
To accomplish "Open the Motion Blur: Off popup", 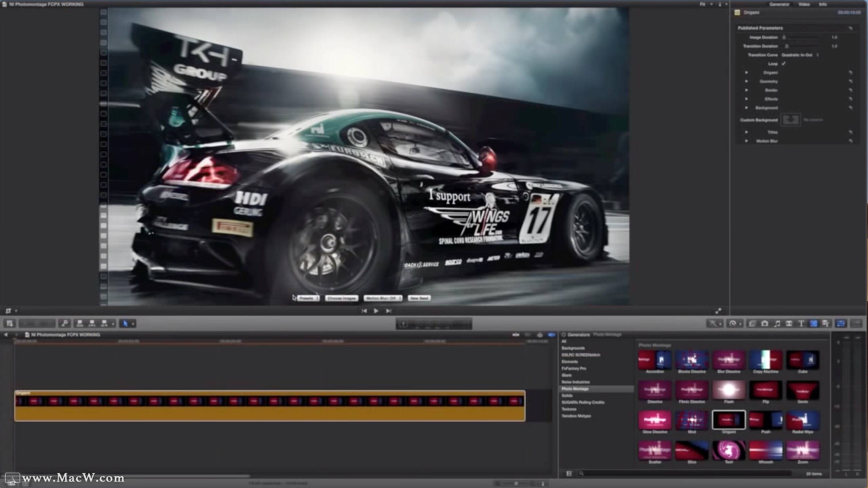I will 383,298.
